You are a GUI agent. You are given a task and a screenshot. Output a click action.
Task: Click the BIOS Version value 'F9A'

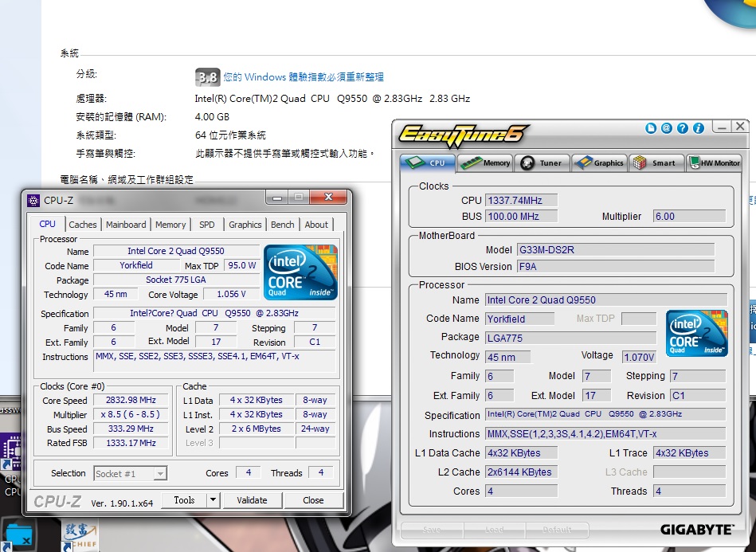click(x=616, y=267)
